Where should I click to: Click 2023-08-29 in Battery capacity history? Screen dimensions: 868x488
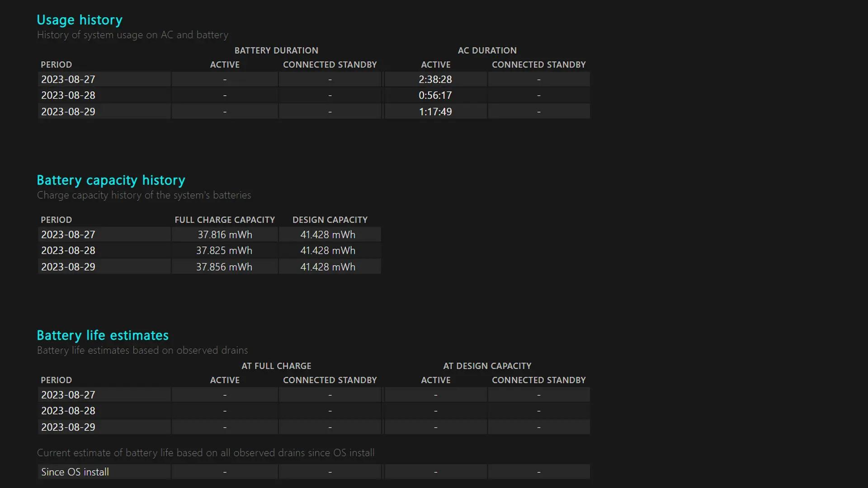68,267
